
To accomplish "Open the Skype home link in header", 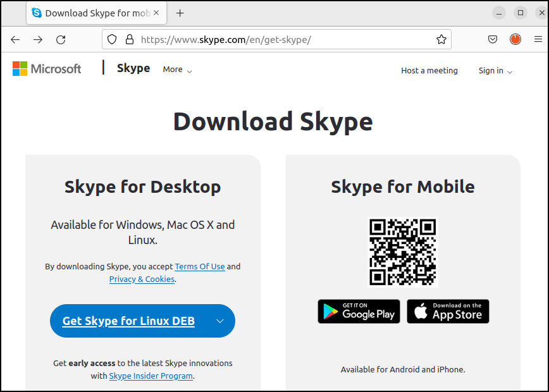I will point(133,68).
